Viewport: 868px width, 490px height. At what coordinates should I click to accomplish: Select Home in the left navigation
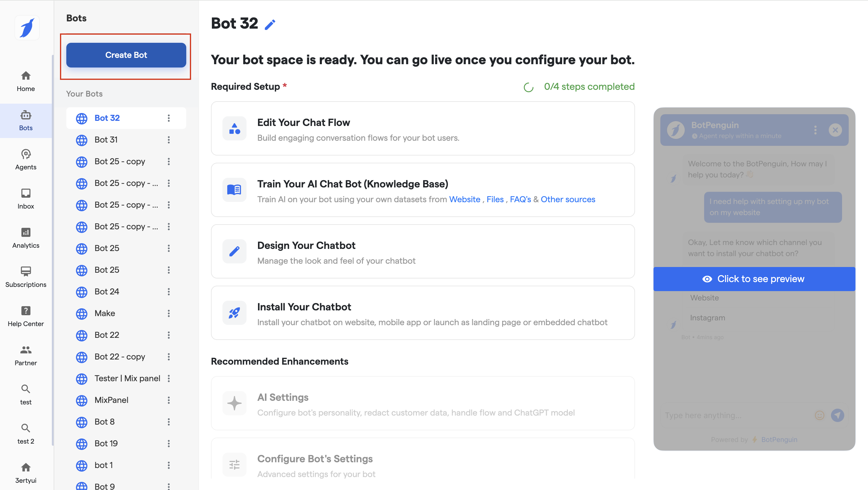26,81
